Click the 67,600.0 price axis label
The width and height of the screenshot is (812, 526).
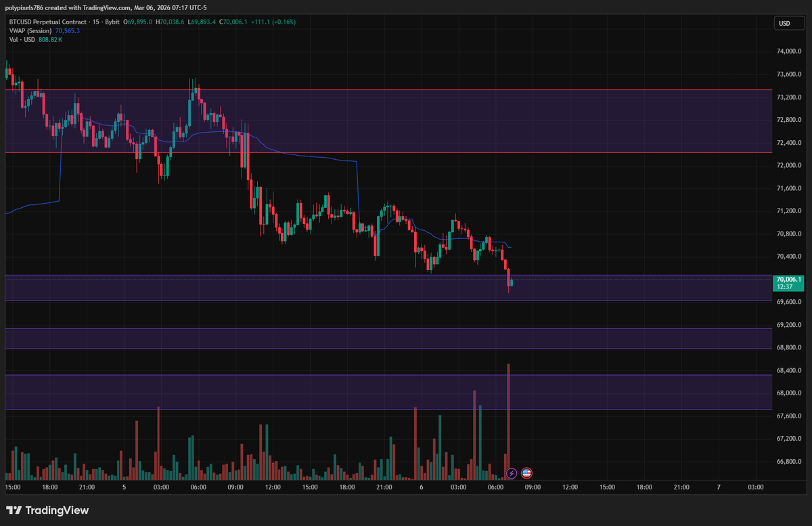point(790,416)
